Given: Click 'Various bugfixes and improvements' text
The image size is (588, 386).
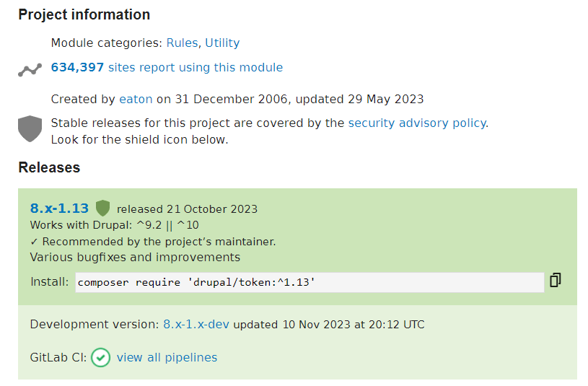Looking at the screenshot, I should [135, 258].
